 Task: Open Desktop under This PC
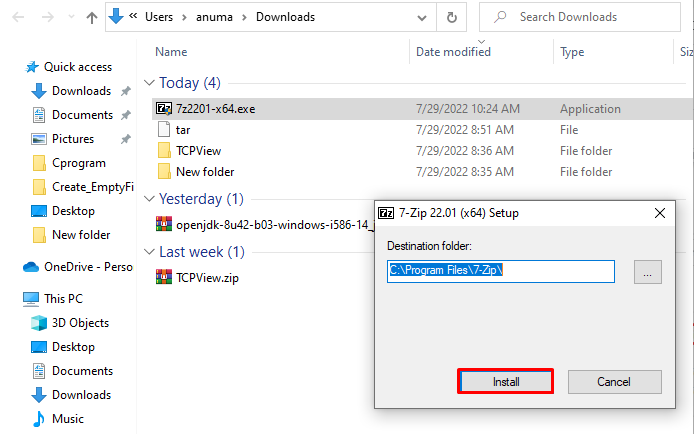pyautogui.click(x=73, y=347)
